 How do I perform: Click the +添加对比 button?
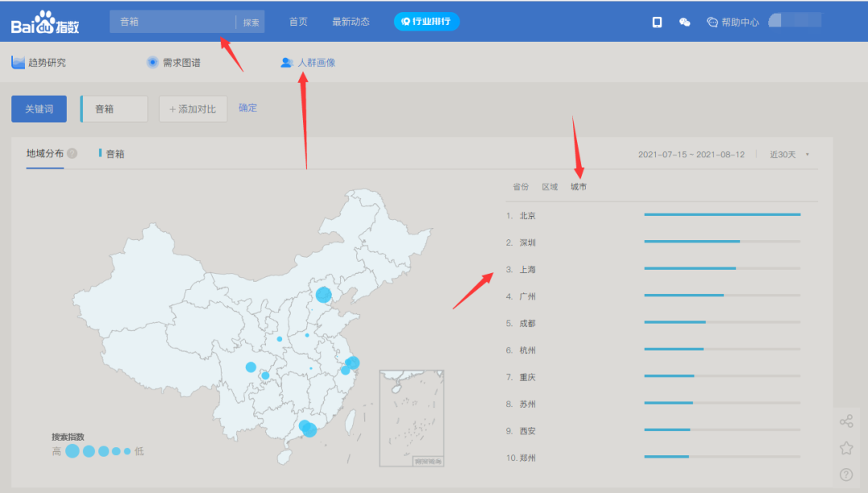tap(193, 108)
